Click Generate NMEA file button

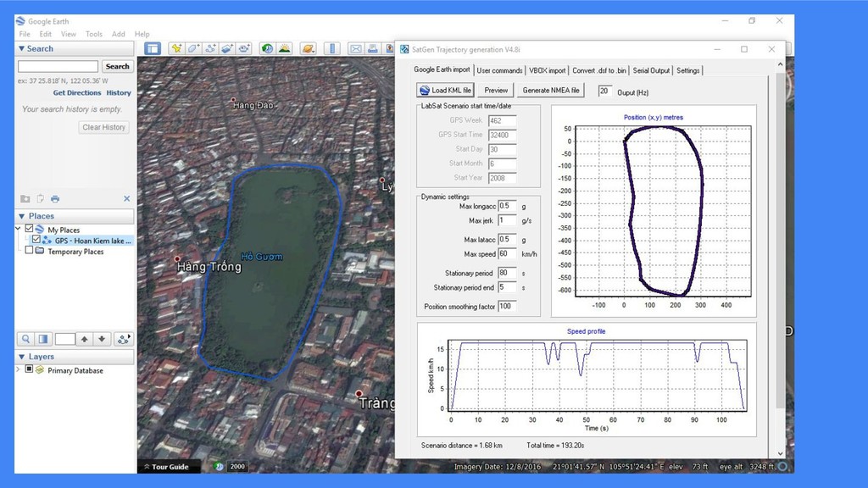[551, 90]
